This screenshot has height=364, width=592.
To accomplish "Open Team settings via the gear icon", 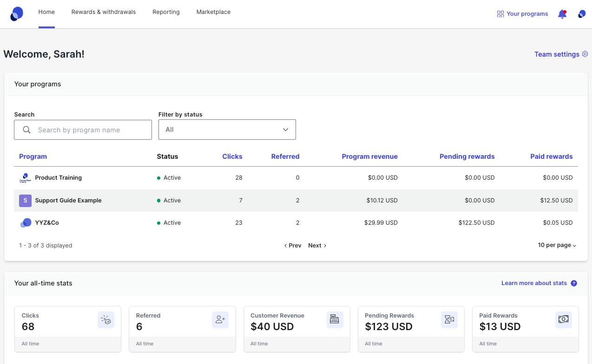I will tap(585, 54).
